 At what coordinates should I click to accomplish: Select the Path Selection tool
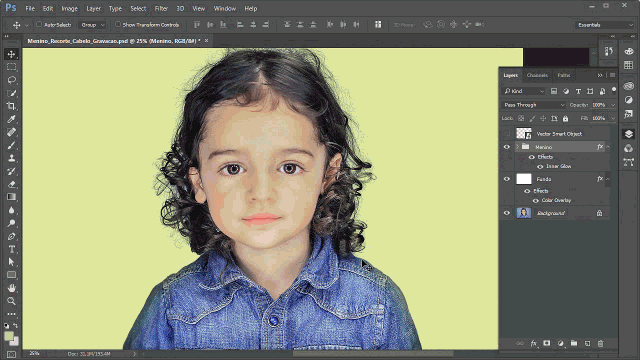(x=11, y=262)
